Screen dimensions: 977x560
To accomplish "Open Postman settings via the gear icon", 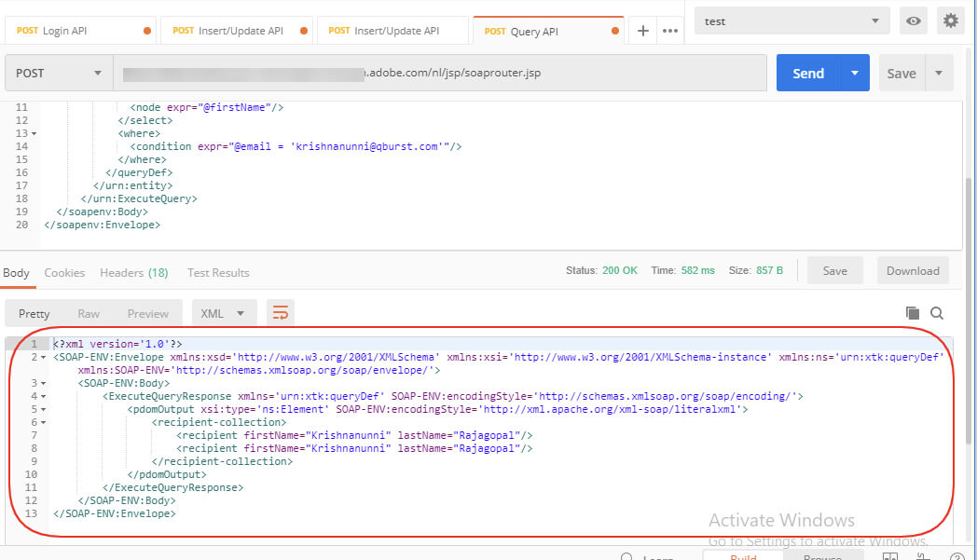I will click(950, 20).
